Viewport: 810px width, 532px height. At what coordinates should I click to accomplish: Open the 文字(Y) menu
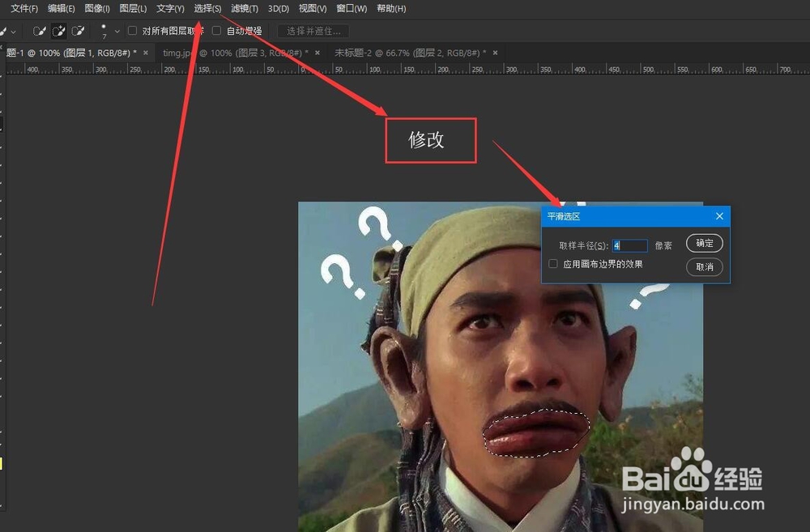coord(170,8)
